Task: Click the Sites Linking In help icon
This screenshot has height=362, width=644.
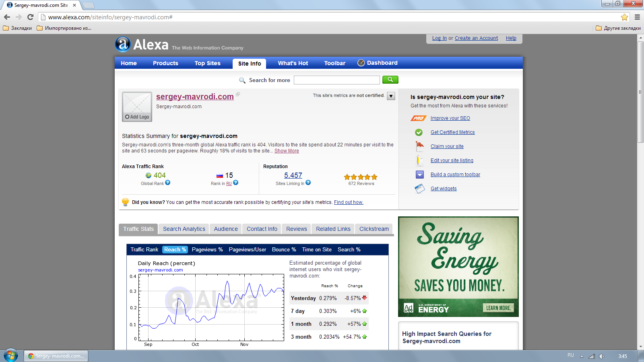Action: [308, 183]
